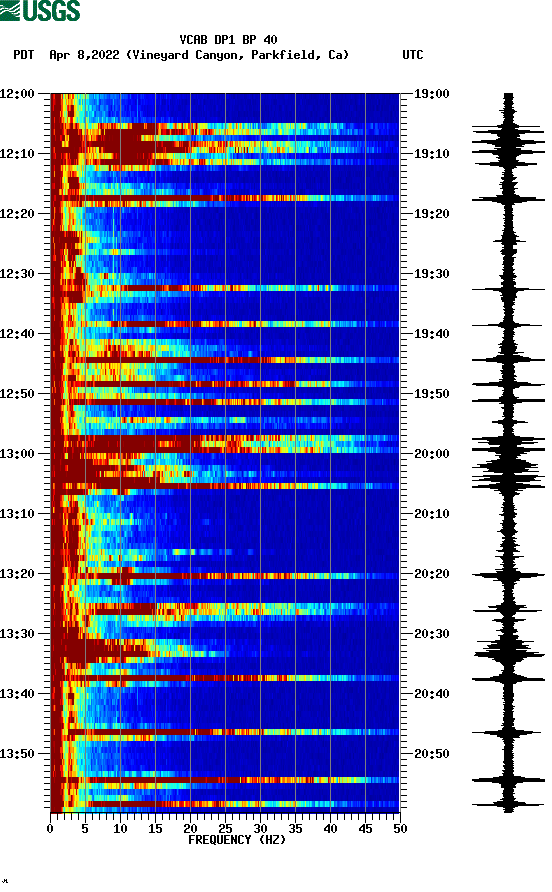Image resolution: width=552 pixels, height=892 pixels.
Task: Click '(Vineyard Canyon, Parkfield, Ca)' location text
Action: (237, 55)
